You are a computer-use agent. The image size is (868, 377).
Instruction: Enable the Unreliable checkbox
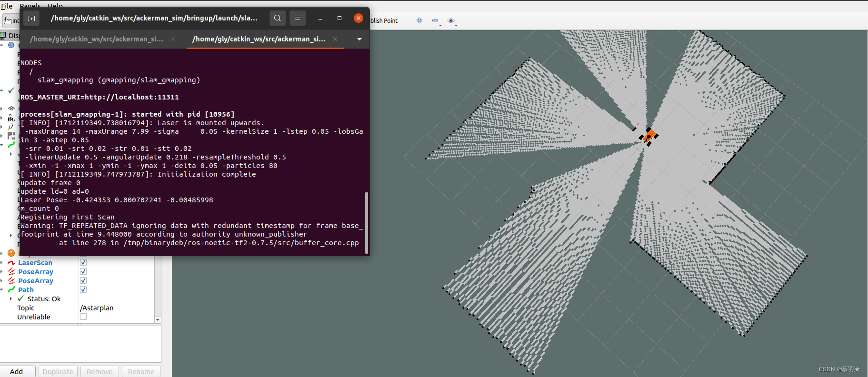[83, 317]
